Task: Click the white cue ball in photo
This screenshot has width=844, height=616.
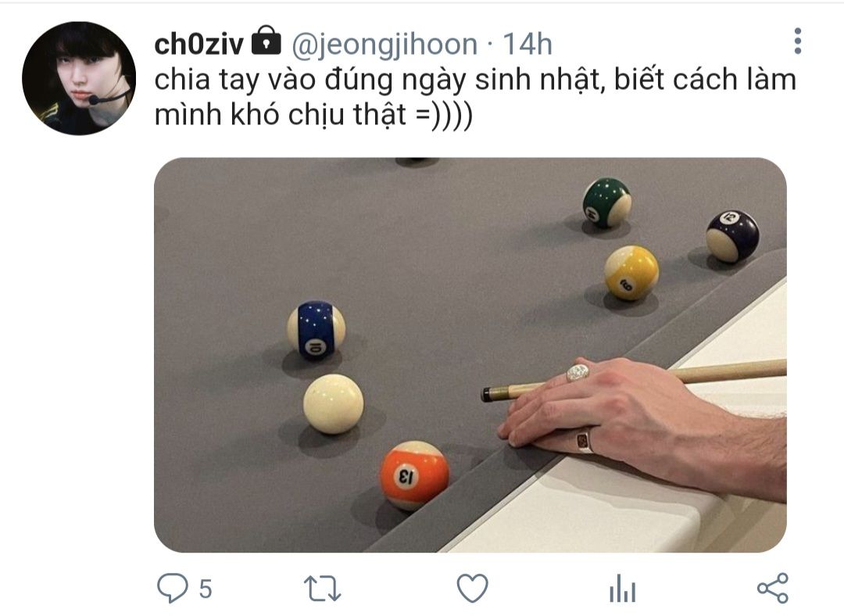Action: [x=333, y=404]
